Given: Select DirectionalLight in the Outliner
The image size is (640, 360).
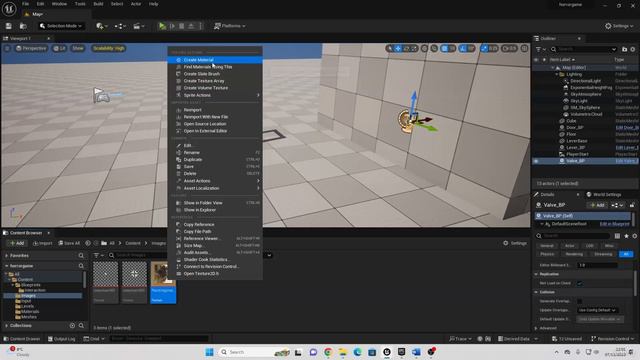Looking at the screenshot, I should pos(585,81).
